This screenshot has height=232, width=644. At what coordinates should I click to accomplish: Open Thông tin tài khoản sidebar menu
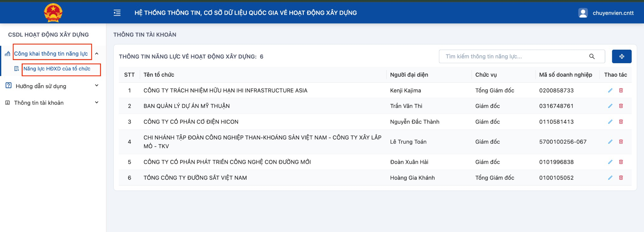click(x=39, y=103)
